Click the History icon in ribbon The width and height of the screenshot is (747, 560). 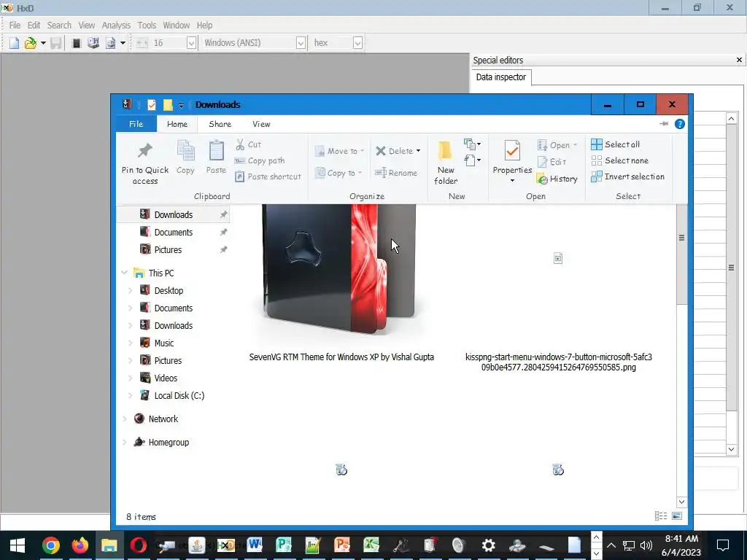(x=542, y=179)
